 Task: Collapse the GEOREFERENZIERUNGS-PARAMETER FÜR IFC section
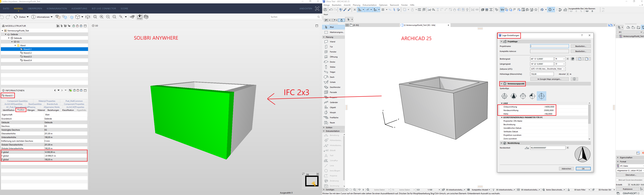coord(501,117)
